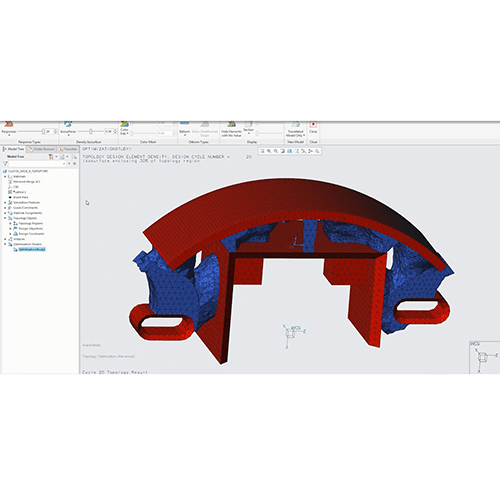Open Model Tree settings tool icon

point(52,156)
